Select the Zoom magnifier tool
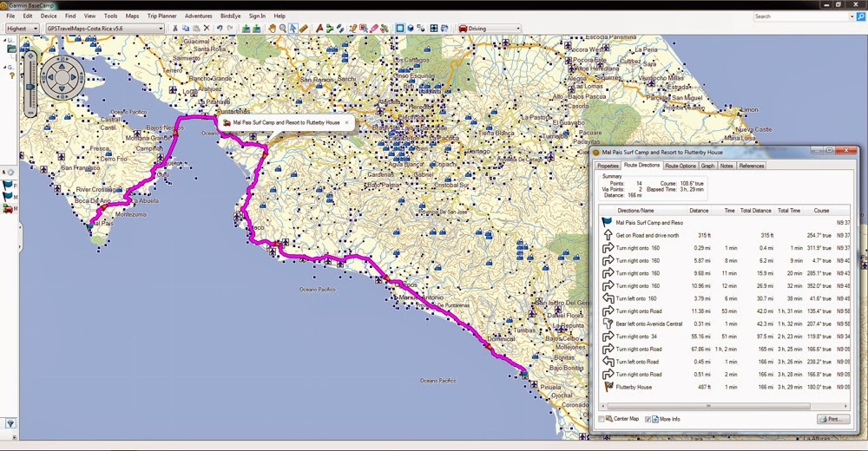 283,29
